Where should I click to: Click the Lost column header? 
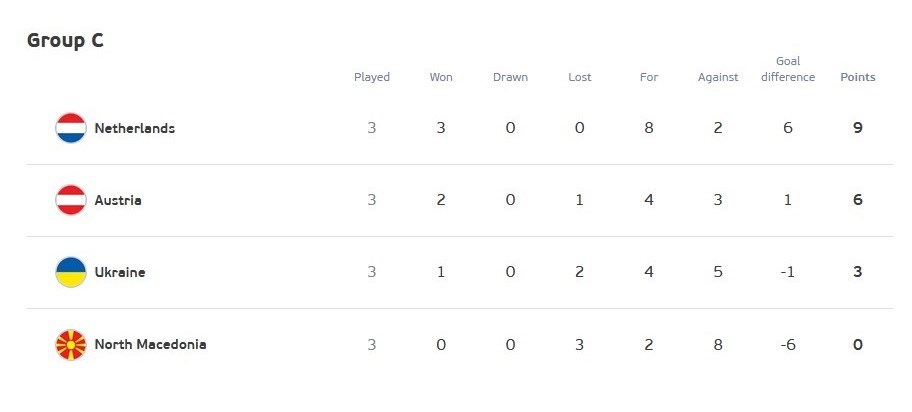579,77
